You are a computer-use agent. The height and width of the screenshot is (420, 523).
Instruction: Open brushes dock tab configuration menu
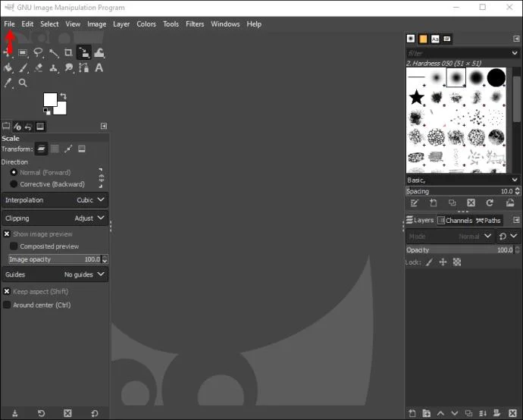pos(516,39)
